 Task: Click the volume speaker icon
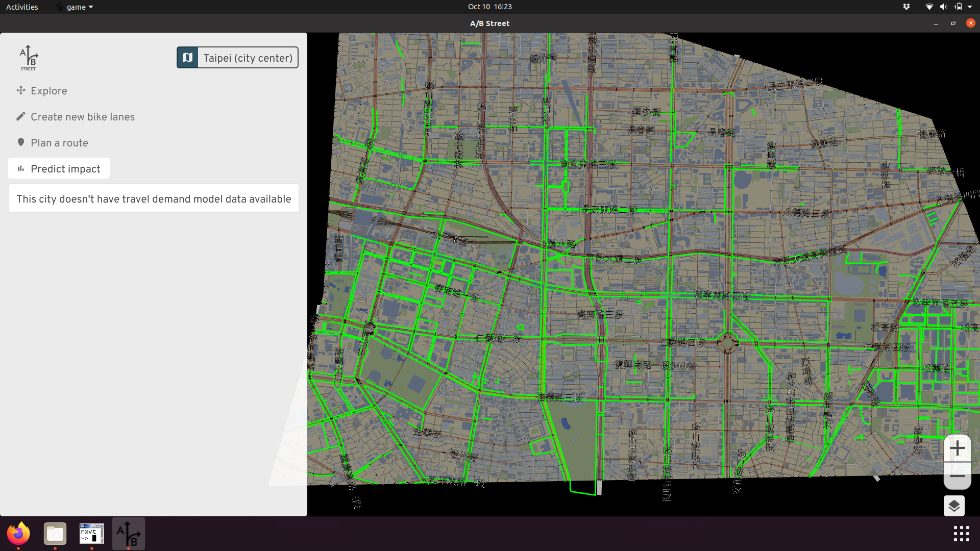pyautogui.click(x=943, y=7)
